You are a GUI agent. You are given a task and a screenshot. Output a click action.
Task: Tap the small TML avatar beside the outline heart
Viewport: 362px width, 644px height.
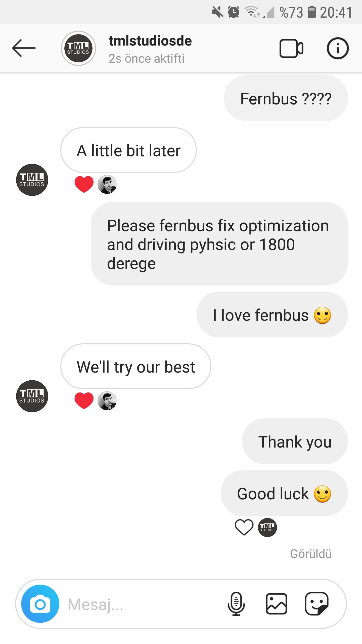[267, 528]
